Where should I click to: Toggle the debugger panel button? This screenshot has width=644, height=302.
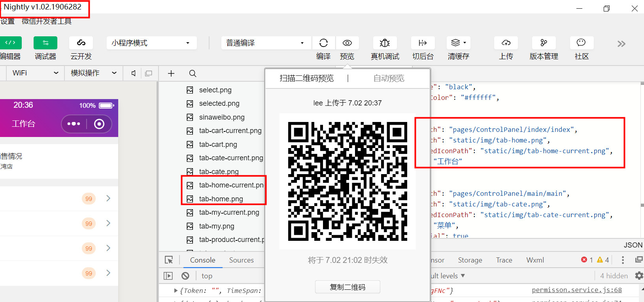[45, 43]
